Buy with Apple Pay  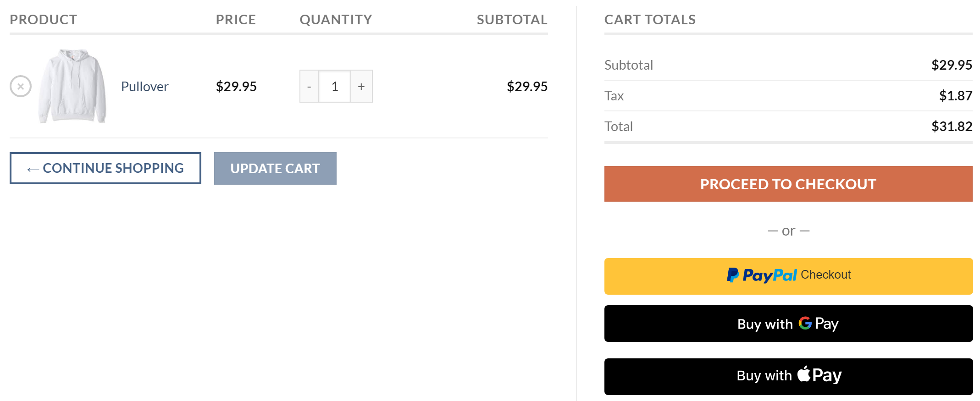tap(788, 376)
